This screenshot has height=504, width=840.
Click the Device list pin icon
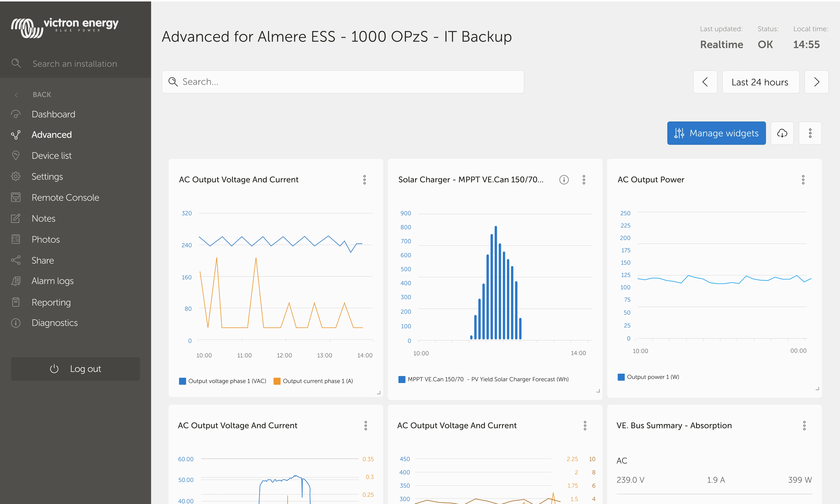(x=16, y=156)
